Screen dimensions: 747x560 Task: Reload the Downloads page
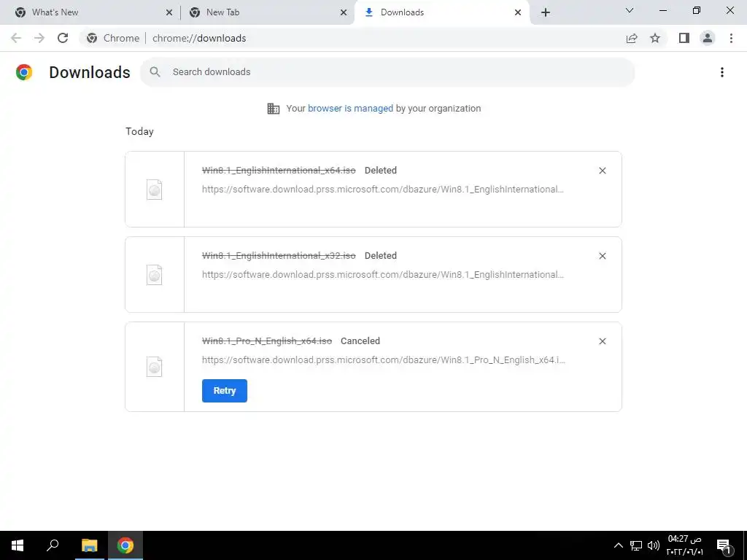point(63,38)
